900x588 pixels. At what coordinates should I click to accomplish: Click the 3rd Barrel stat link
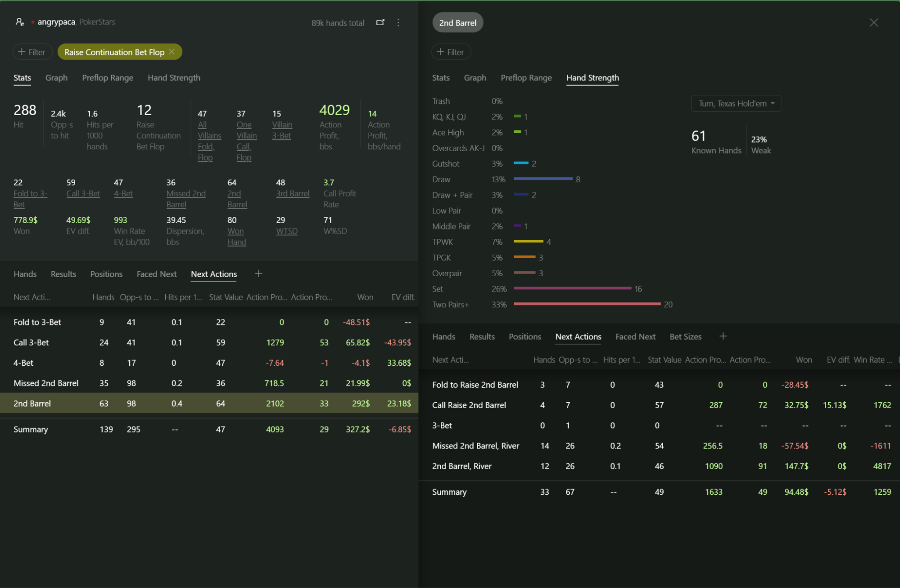click(x=293, y=193)
